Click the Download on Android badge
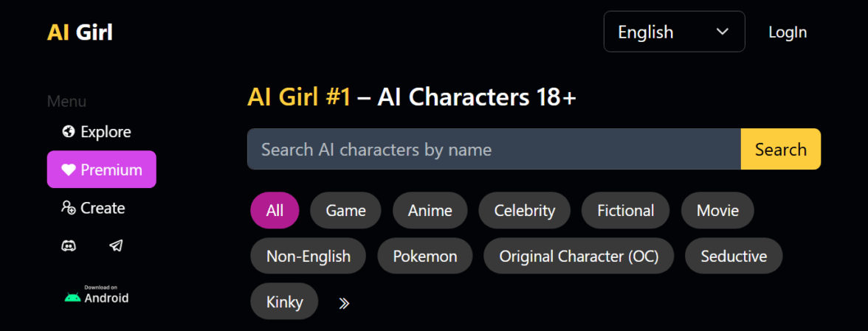Viewport: 868px width, 331px height. (97, 295)
